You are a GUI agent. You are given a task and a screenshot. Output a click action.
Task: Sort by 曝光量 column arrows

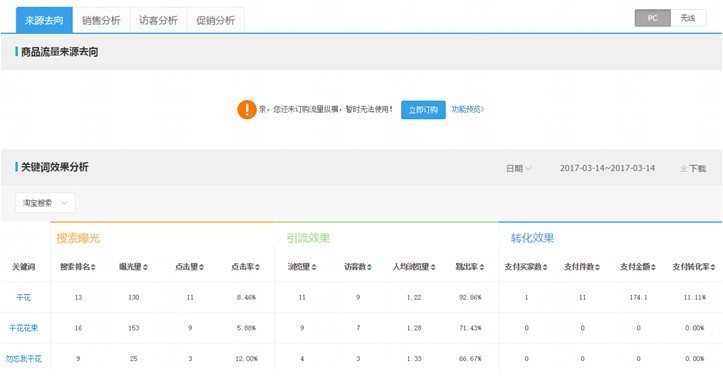coord(145,267)
